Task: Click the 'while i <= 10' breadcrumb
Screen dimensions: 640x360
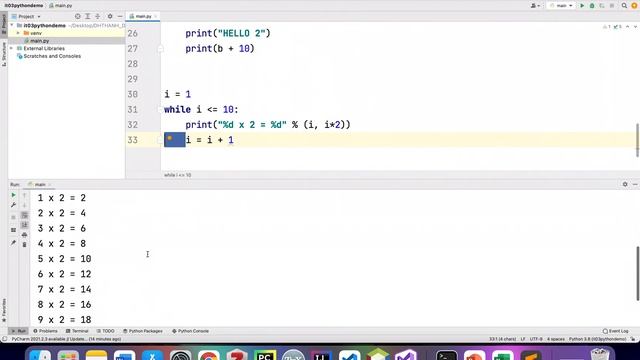Action: [x=178, y=175]
